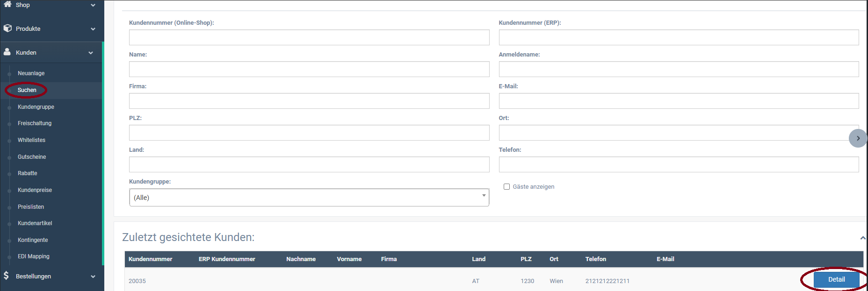Open the Kundenartikel menu item
868x291 pixels.
35,223
